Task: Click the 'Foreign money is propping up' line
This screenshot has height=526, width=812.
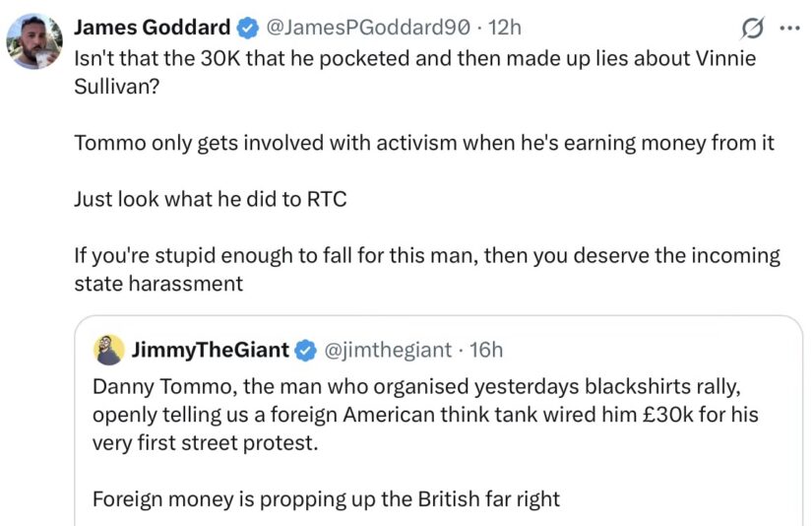Action: point(326,499)
